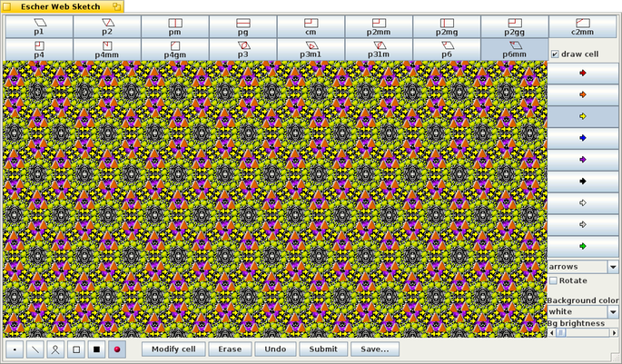The height and width of the screenshot is (364, 622).
Task: Choose the purple arrow stamp
Action: (x=583, y=160)
